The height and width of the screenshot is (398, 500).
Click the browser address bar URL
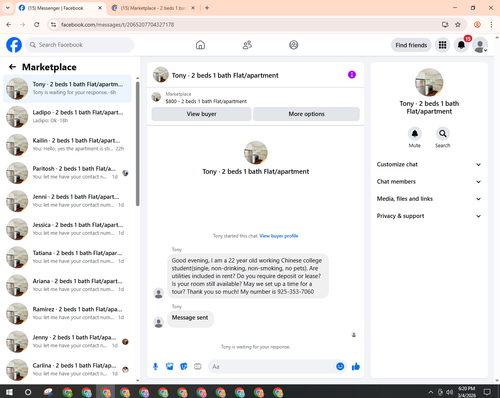(117, 25)
